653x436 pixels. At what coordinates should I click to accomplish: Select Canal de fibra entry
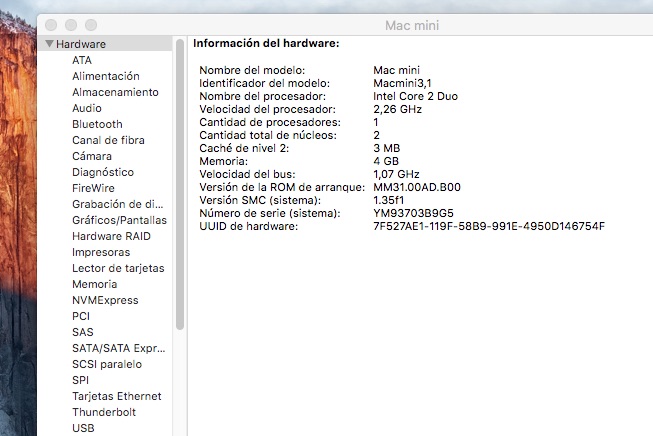[x=108, y=140]
